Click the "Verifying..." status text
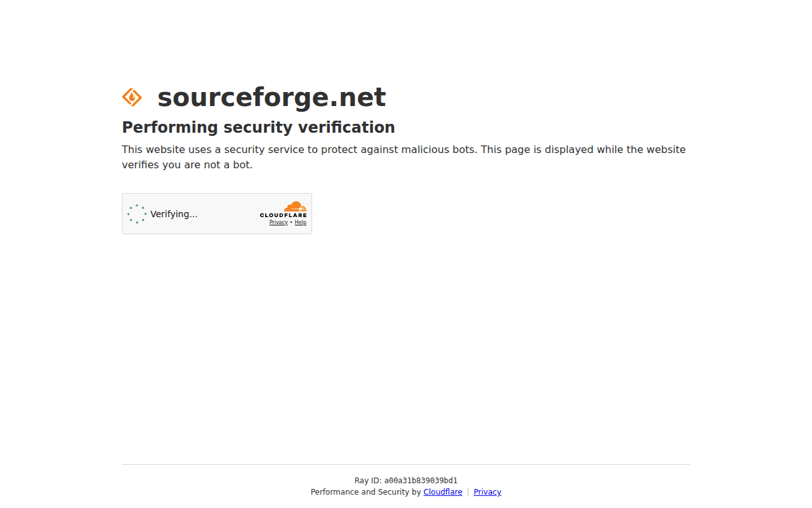This screenshot has height=508, width=812. (174, 214)
